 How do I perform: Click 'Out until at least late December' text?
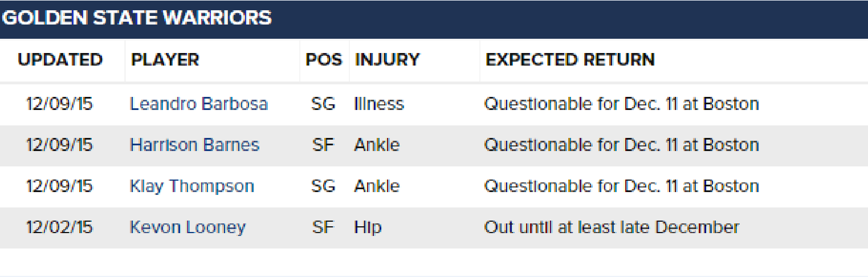pyautogui.click(x=612, y=228)
